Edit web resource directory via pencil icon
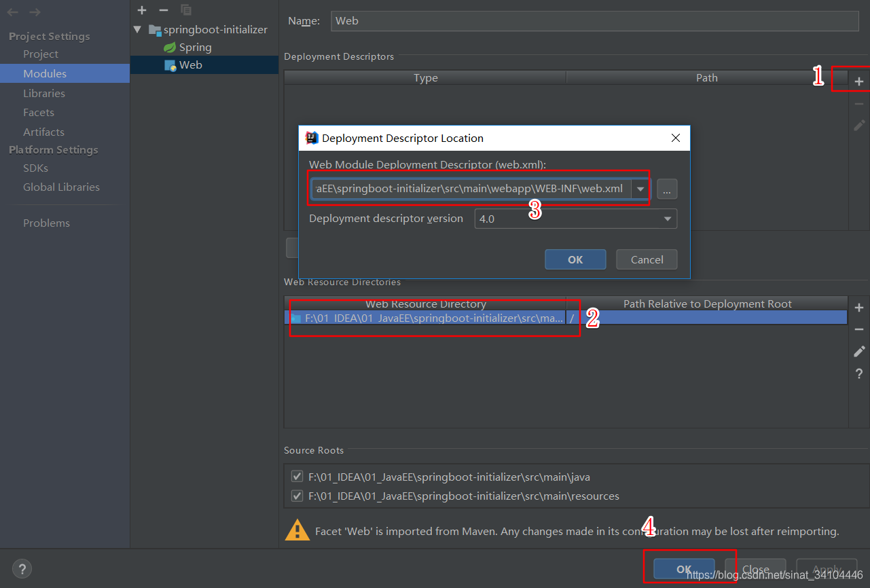This screenshot has height=588, width=870. click(858, 351)
